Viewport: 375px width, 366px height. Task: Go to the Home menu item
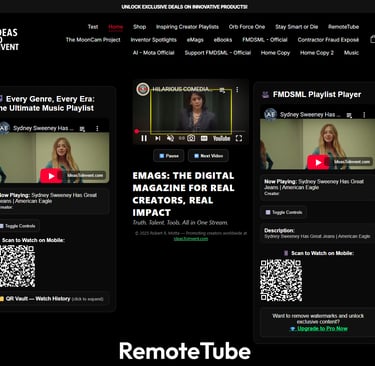point(116,27)
